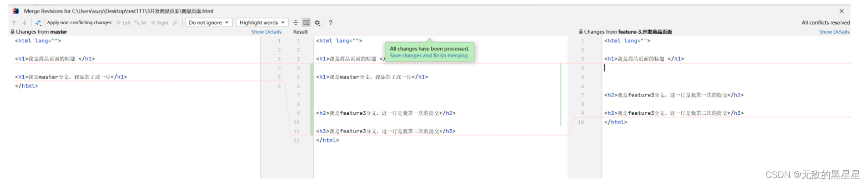The height and width of the screenshot is (184, 868).
Task: Click the </html> line in left pane
Action: [26, 86]
